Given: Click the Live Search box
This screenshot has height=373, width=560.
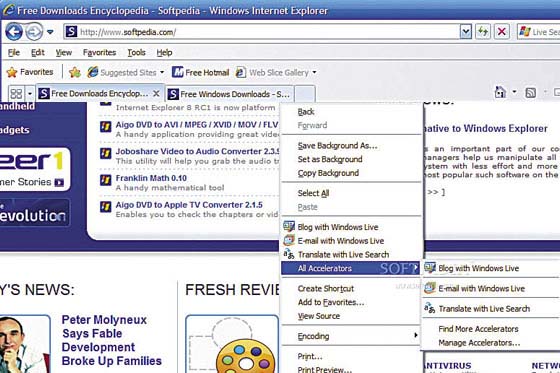Looking at the screenshot, I should tap(539, 32).
